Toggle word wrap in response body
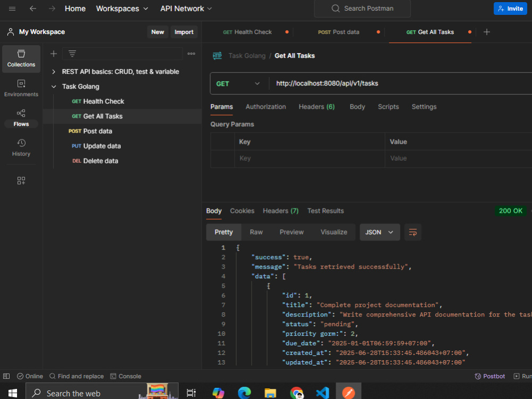The height and width of the screenshot is (399, 532). coord(413,232)
